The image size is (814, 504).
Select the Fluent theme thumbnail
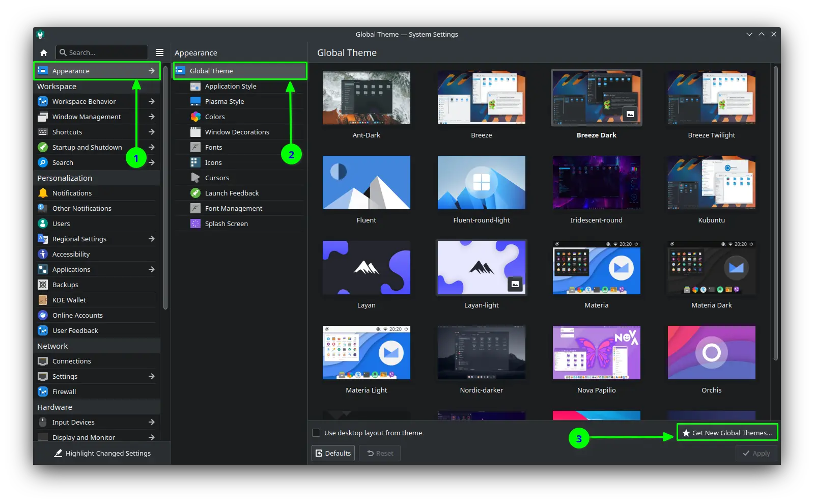click(367, 183)
